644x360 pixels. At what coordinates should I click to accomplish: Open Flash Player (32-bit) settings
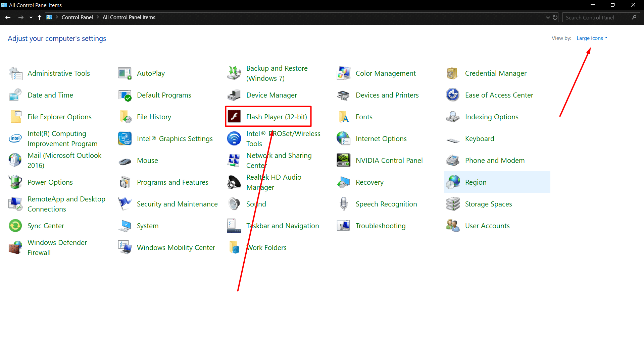pos(276,117)
